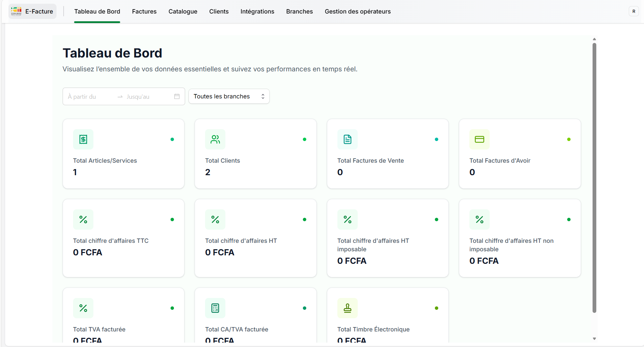Select the Total Clients people icon
This screenshot has height=347, width=644.
[215, 139]
